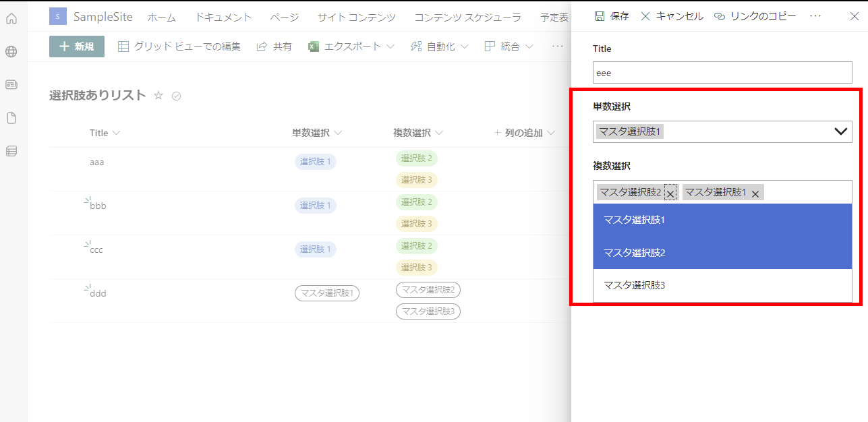This screenshot has height=422, width=868.
Task: Expand the 自動化 menu
Action: [439, 47]
